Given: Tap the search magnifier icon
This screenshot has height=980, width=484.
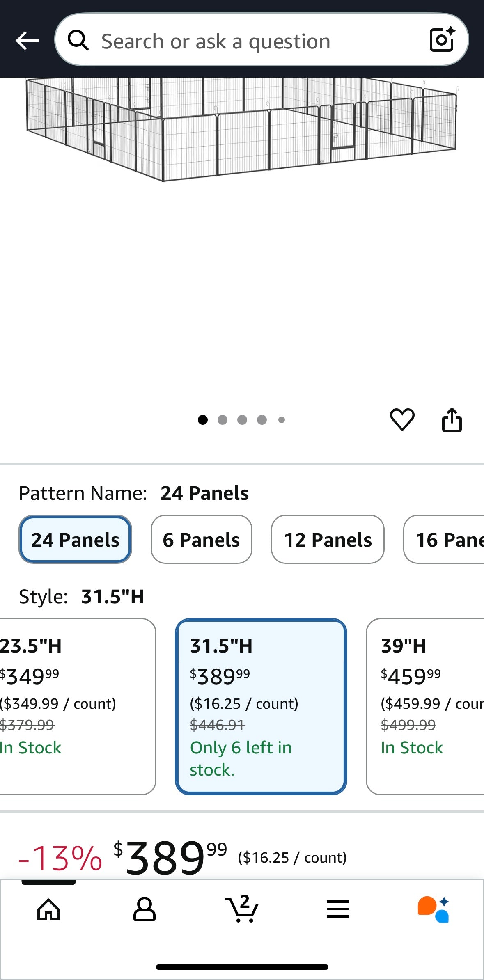Looking at the screenshot, I should pyautogui.click(x=78, y=41).
